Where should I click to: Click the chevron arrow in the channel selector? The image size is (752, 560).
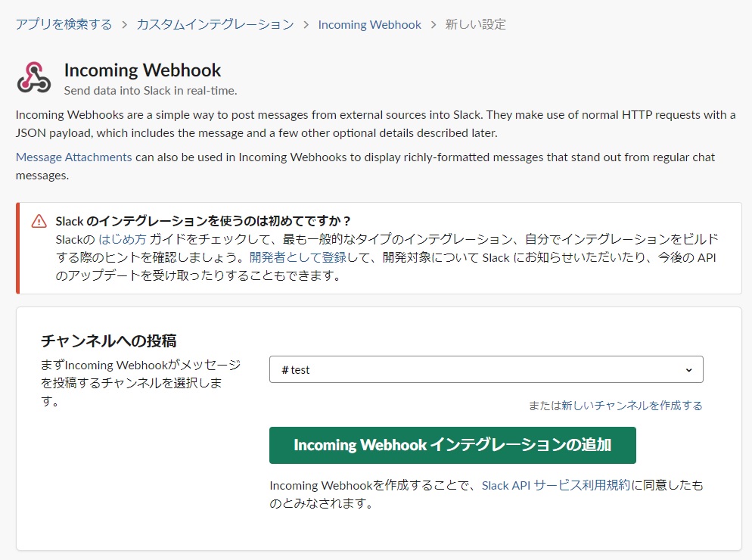tap(688, 369)
